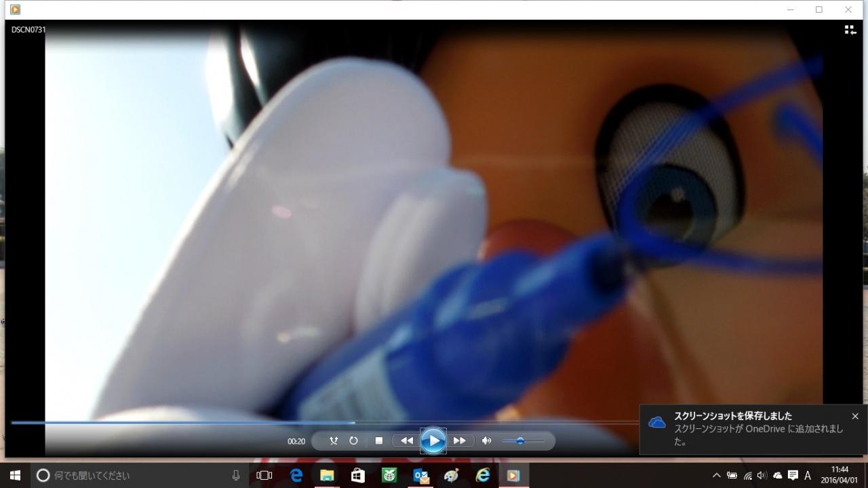Mute the player's speaker icon
Screen dimensions: 868x488
pos(486,440)
